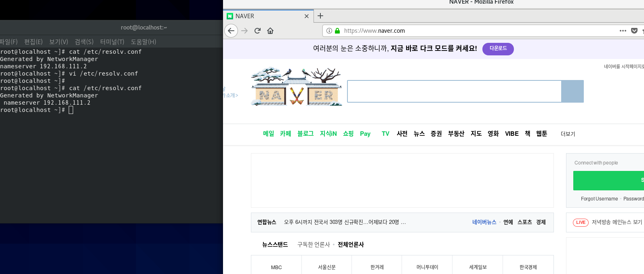Open 카페 link
This screenshot has height=274, width=644.
[x=286, y=134]
